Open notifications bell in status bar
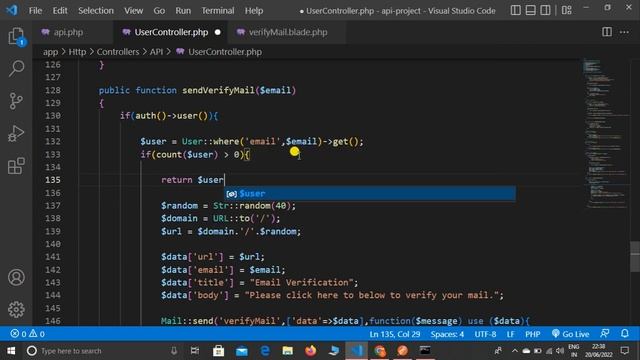Viewport: 640px width, 360px height. 625,334
